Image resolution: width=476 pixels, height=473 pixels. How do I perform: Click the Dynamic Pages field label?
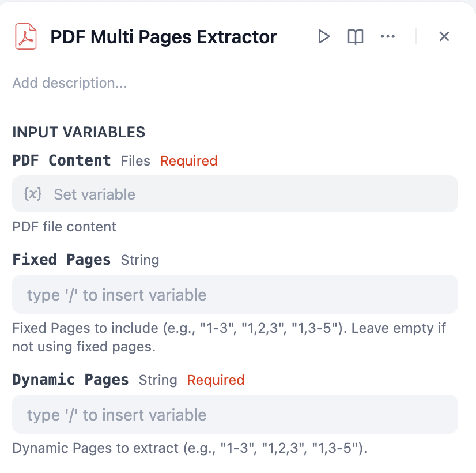point(70,380)
